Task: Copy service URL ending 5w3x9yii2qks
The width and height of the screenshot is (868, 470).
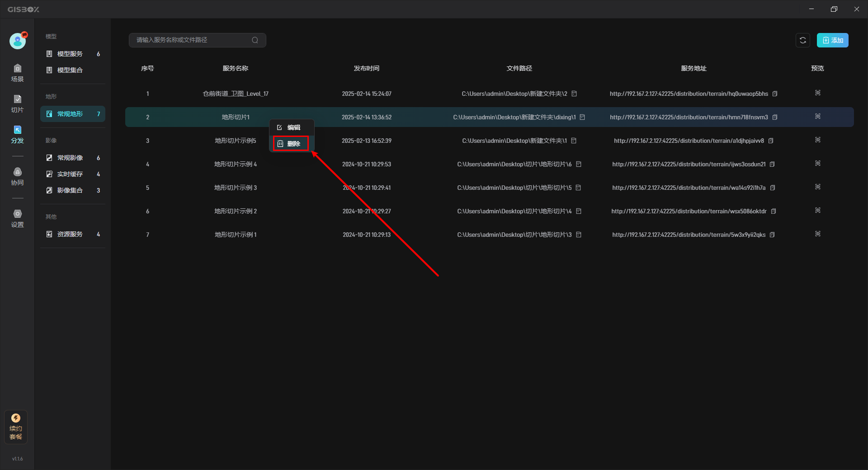Action: (x=772, y=235)
